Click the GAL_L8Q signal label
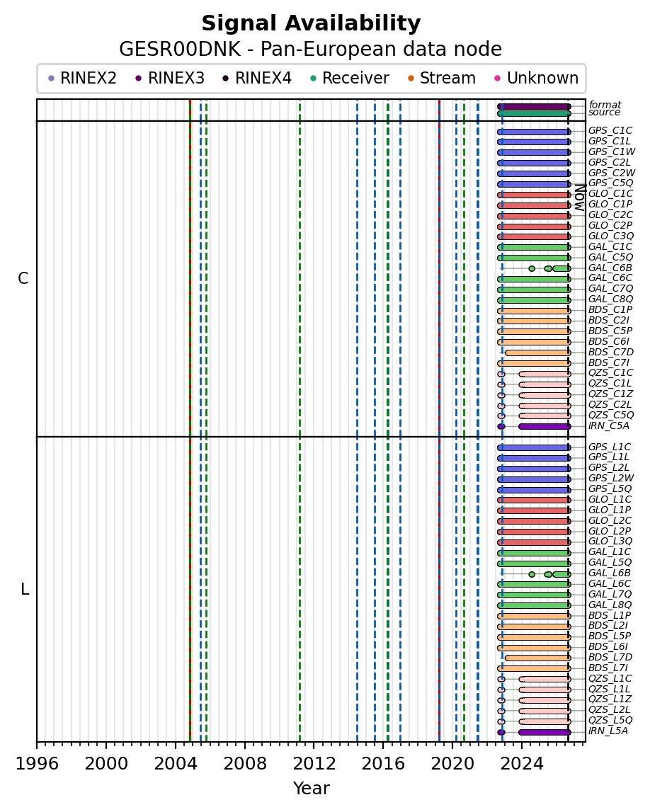650x812 pixels. click(x=610, y=605)
